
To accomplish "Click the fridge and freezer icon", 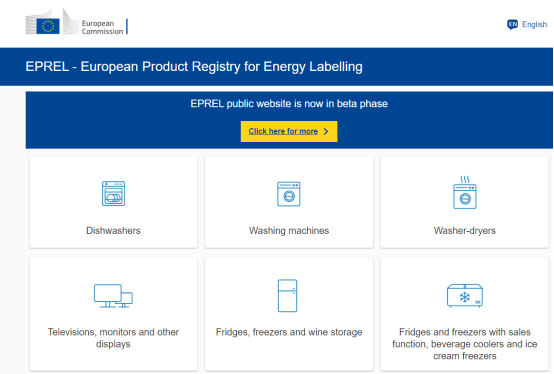I will click(287, 296).
